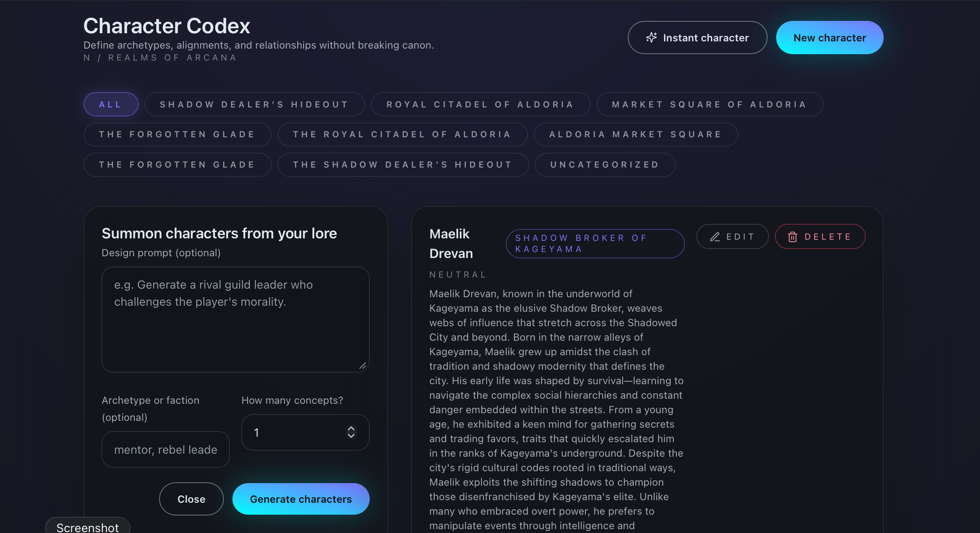Viewport: 980px width, 533px height.
Task: Select The Shadow Dealer's Hideout chip in third row
Action: [403, 165]
